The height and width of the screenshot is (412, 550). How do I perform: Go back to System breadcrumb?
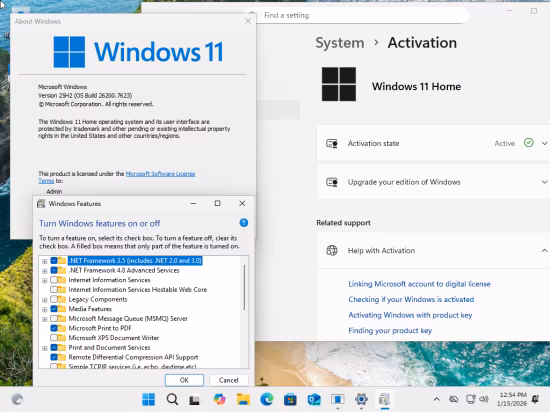[340, 43]
